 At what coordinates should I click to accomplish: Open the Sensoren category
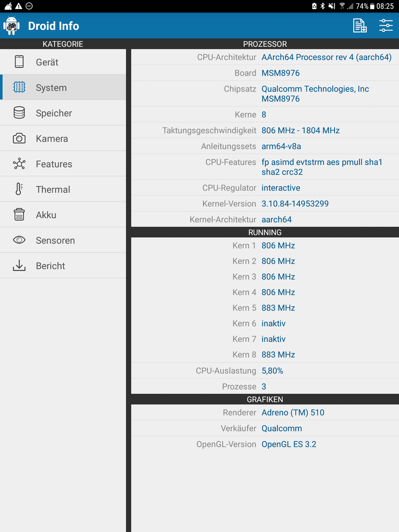coord(63,240)
